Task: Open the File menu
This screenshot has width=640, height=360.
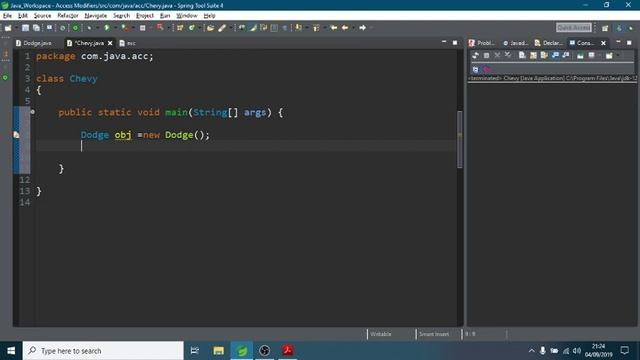Action: 7,16
